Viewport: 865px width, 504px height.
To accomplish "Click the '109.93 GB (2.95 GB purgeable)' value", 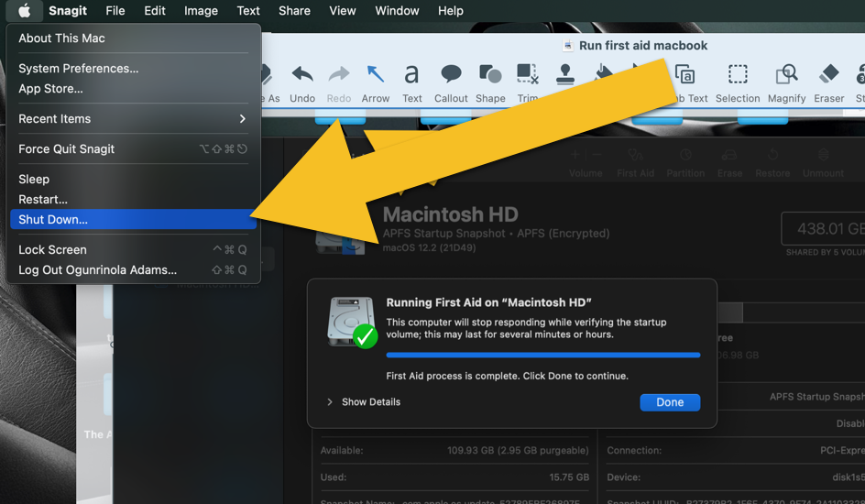I will 518,450.
